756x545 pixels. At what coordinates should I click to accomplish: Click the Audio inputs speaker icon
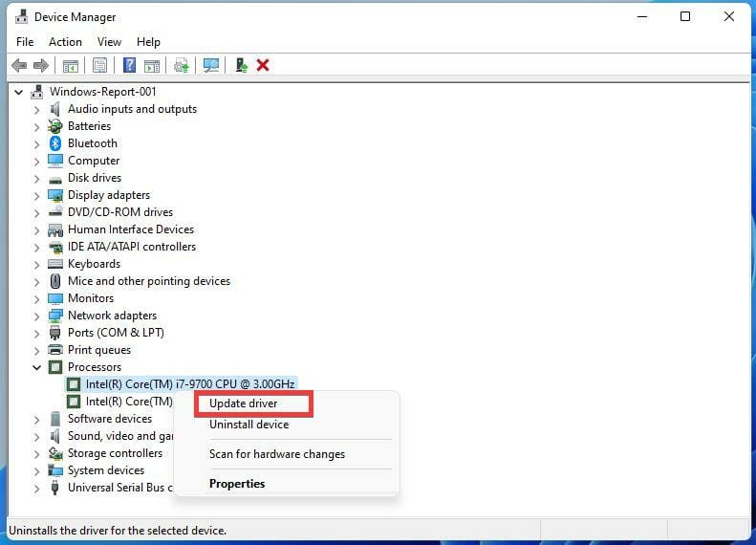pyautogui.click(x=55, y=109)
